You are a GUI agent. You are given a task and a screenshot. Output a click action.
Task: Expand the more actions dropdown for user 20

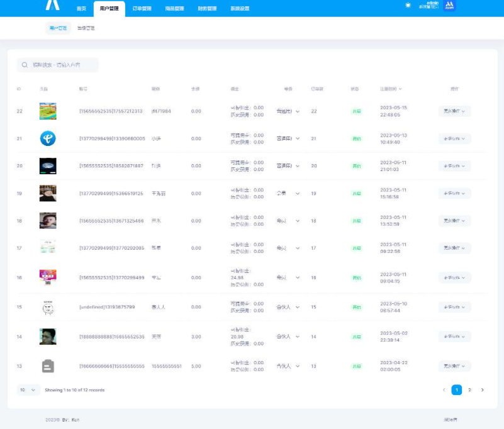tap(454, 166)
